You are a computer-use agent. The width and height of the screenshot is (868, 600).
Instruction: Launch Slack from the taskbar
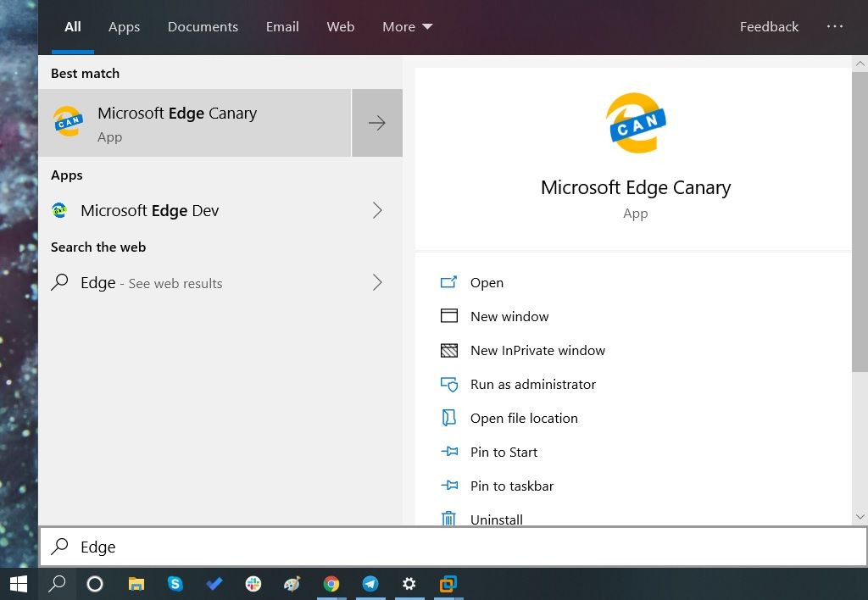pos(253,584)
